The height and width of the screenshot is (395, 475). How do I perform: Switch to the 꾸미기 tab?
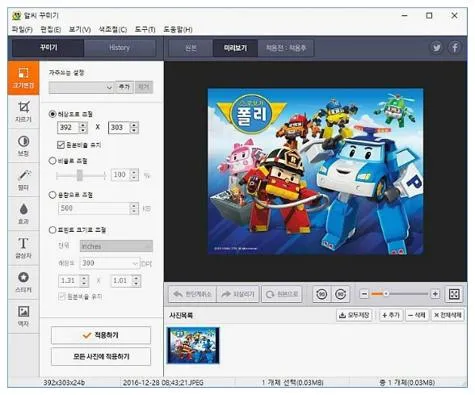[49, 48]
